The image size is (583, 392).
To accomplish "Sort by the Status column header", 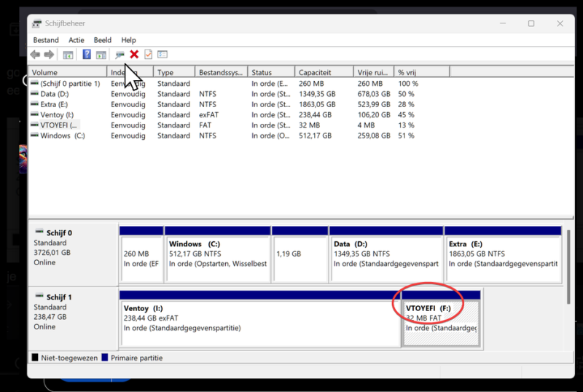I will tap(271, 72).
